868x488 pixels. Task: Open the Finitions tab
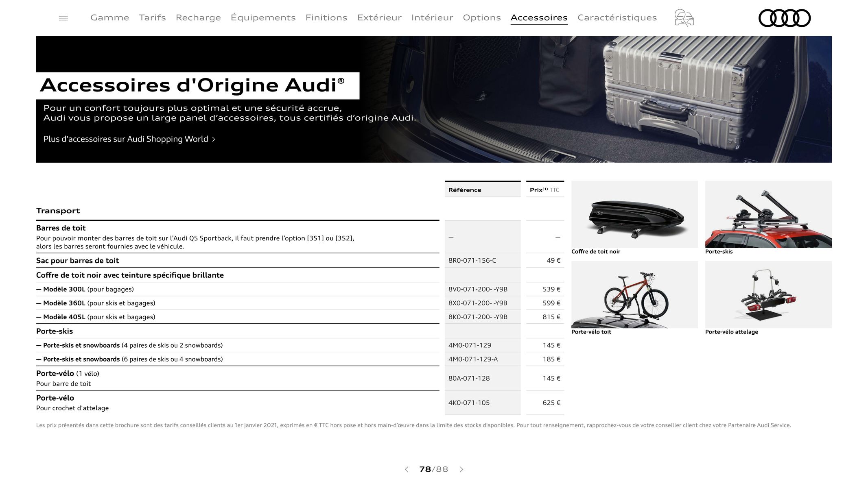(x=326, y=17)
